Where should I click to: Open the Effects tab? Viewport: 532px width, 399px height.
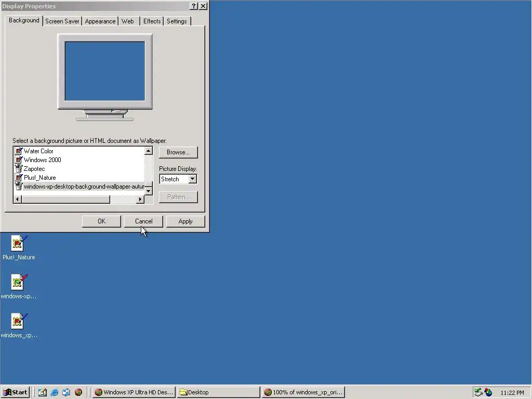click(x=152, y=21)
